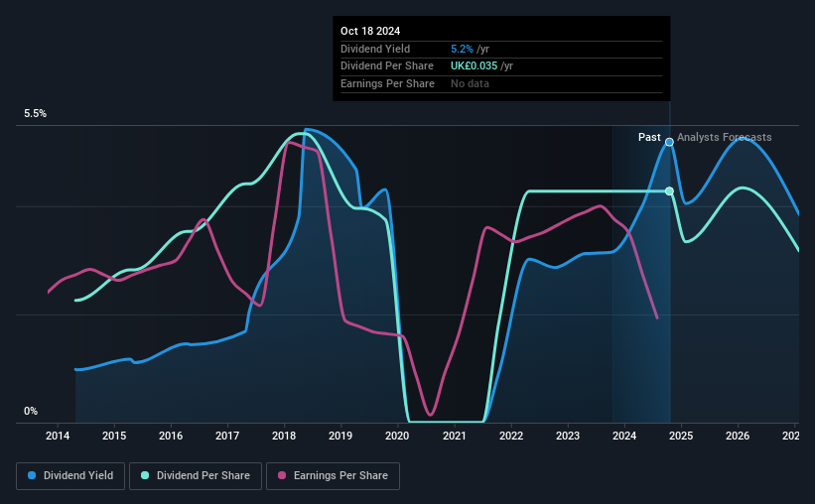Click the 2014 x-axis label
The height and width of the screenshot is (504, 815).
58,436
